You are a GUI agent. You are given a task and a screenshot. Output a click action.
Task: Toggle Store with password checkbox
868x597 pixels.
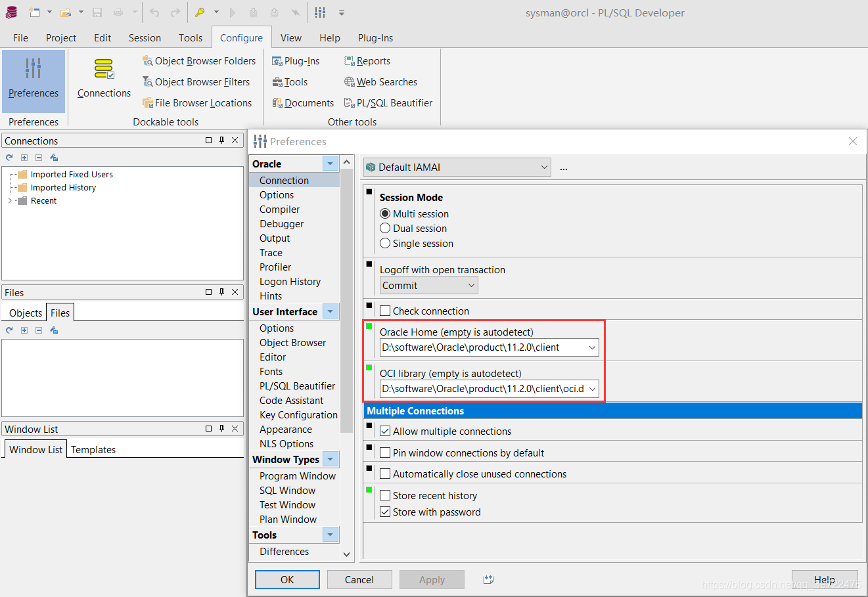(x=386, y=512)
